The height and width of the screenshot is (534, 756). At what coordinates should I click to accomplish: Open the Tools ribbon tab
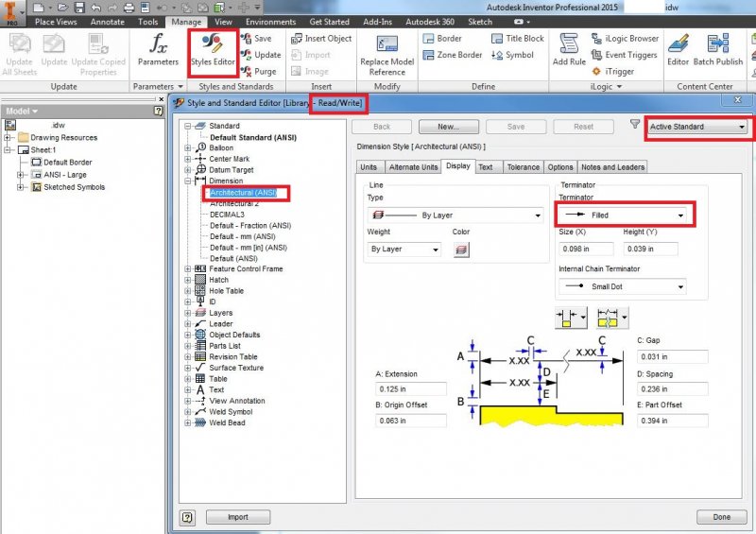coord(147,22)
